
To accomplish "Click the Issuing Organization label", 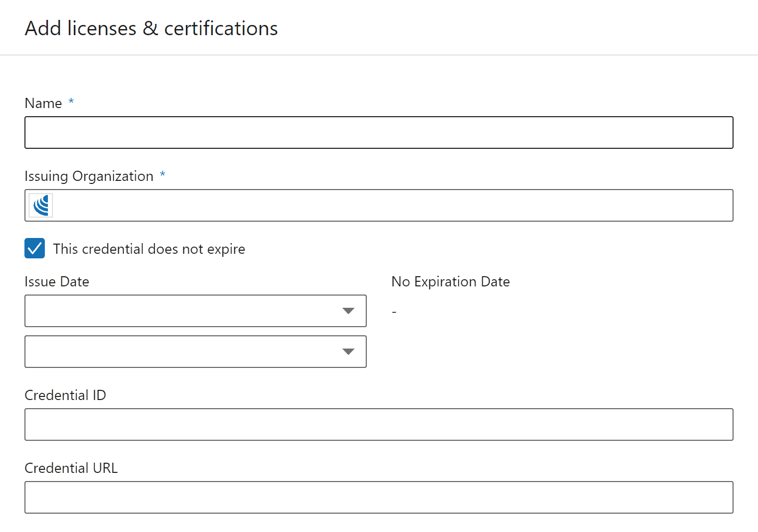I will (89, 176).
